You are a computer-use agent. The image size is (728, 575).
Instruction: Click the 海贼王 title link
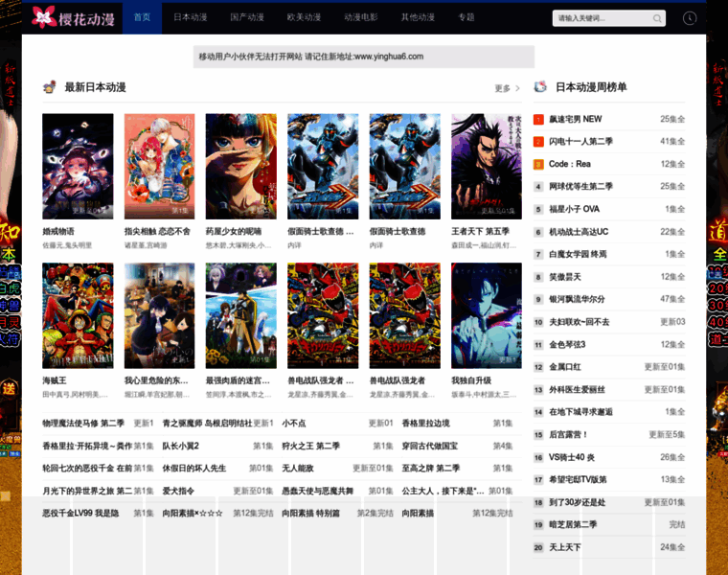55,380
